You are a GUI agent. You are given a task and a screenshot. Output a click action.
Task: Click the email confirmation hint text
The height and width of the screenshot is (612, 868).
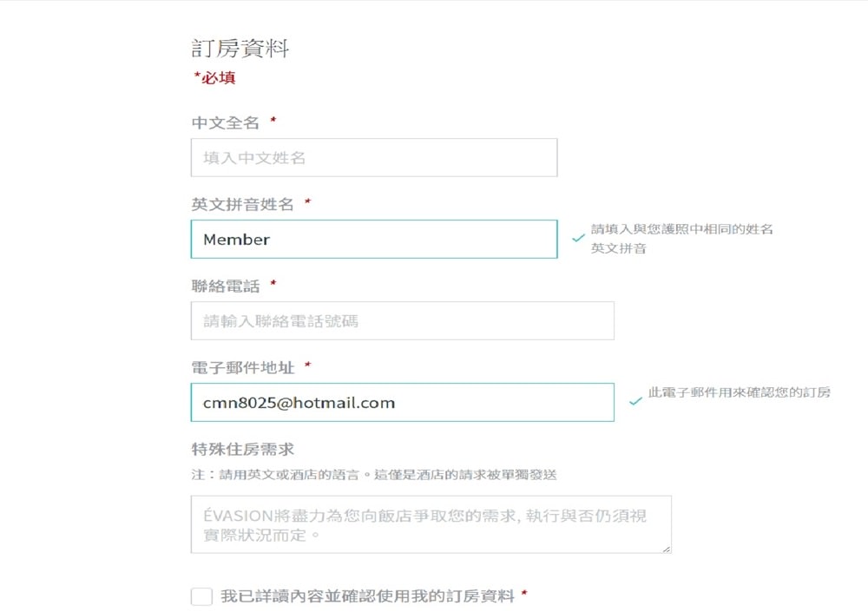740,392
